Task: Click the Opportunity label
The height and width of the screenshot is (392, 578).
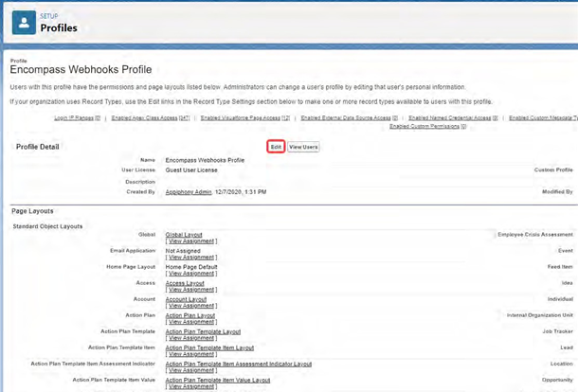Action: point(557,380)
